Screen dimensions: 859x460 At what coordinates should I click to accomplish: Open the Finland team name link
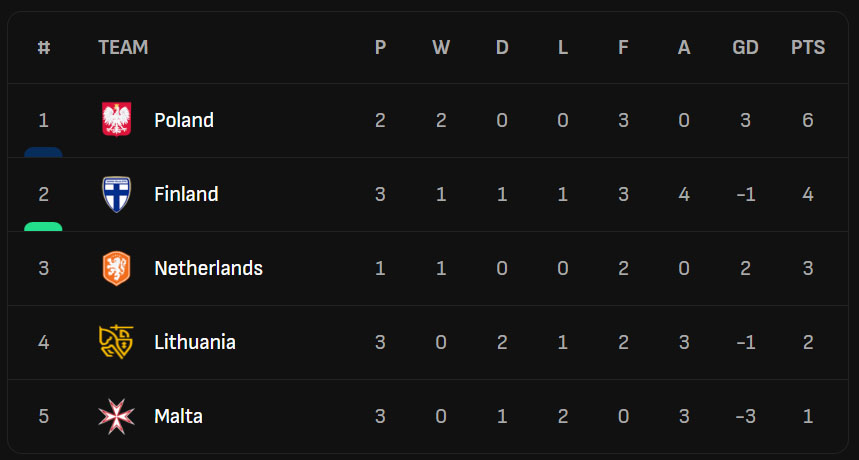tap(186, 194)
